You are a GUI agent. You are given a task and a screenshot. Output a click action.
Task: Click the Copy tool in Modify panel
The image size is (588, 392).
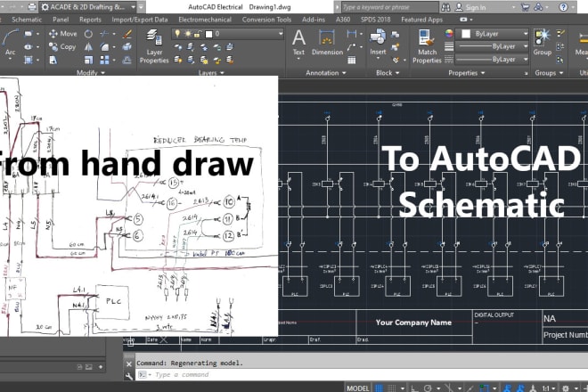[62, 47]
